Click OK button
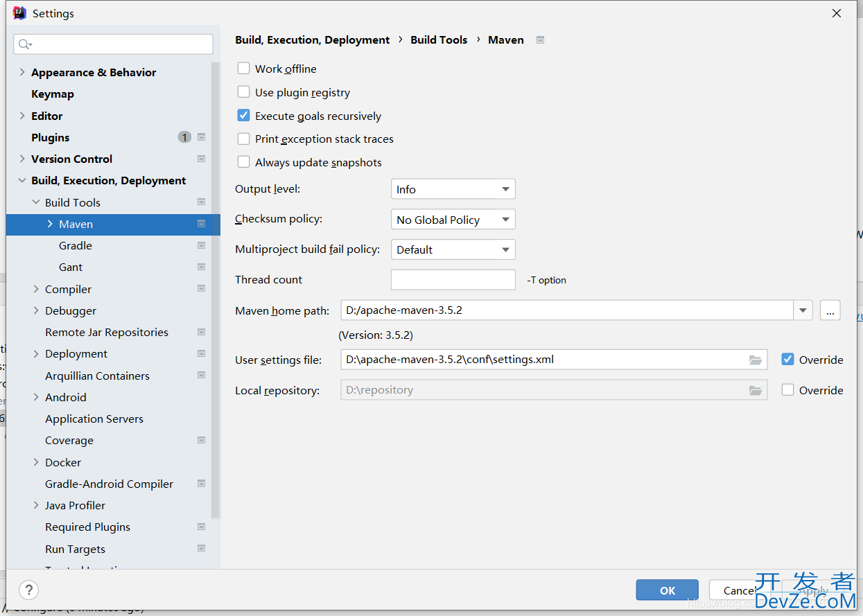The image size is (863, 616). click(x=668, y=590)
